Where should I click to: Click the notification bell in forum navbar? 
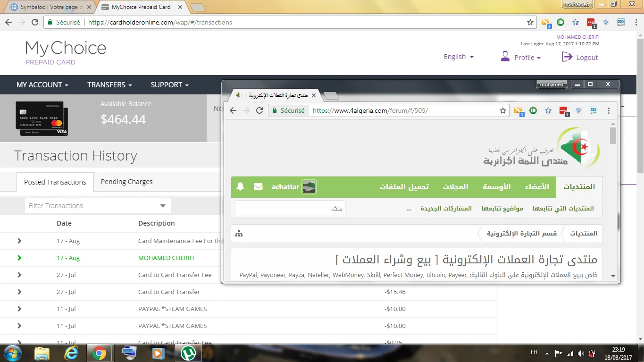241,186
